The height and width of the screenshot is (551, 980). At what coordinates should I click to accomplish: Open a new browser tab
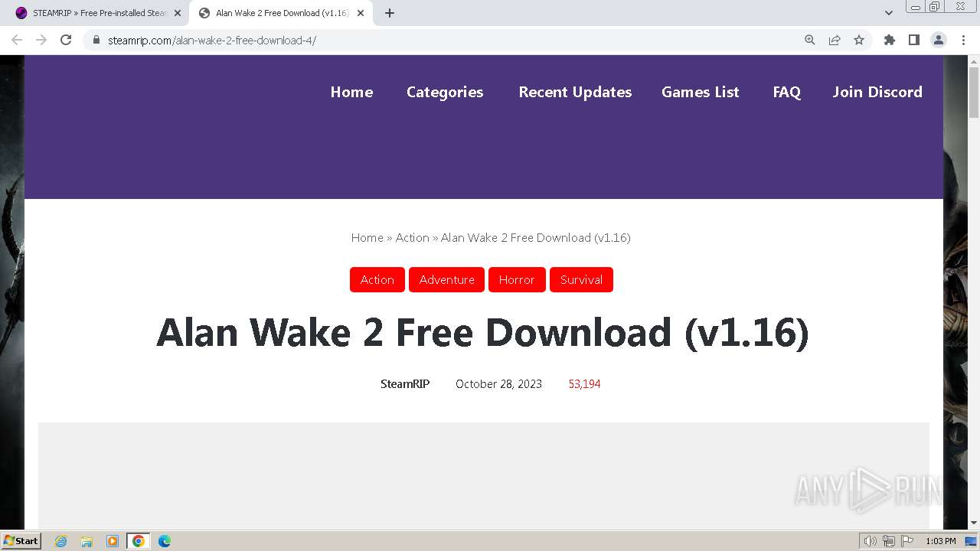pos(389,13)
